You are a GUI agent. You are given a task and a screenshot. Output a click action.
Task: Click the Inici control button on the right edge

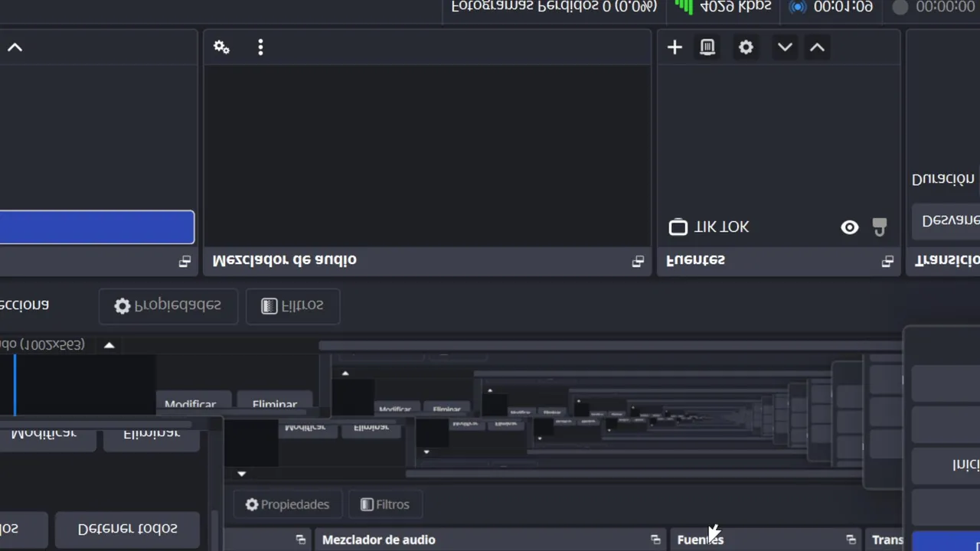click(946, 465)
